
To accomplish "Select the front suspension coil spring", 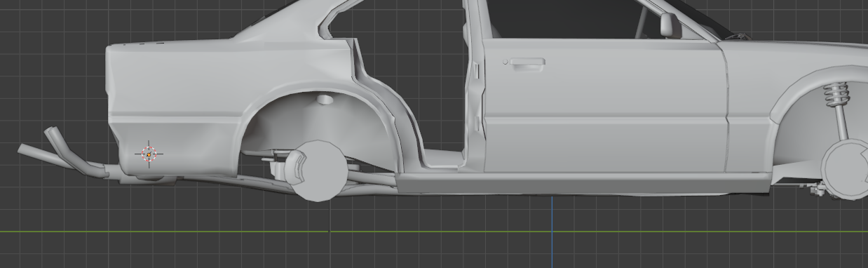I will (x=836, y=95).
